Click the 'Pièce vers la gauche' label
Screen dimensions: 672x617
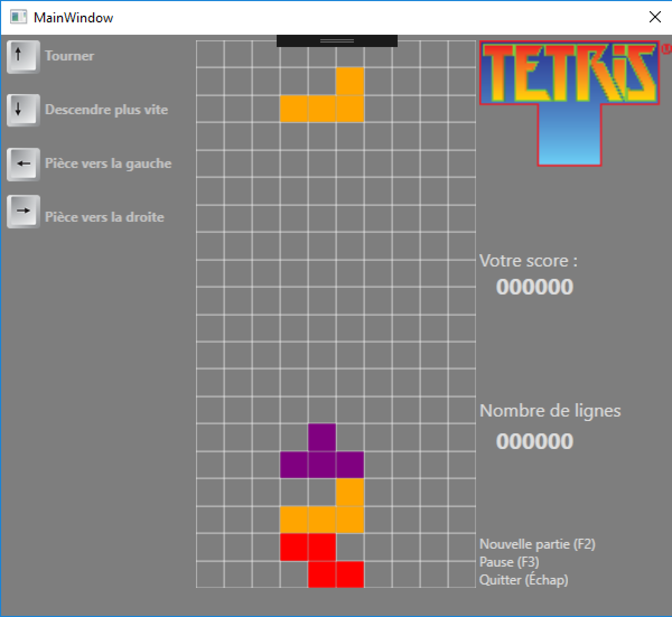click(x=108, y=163)
